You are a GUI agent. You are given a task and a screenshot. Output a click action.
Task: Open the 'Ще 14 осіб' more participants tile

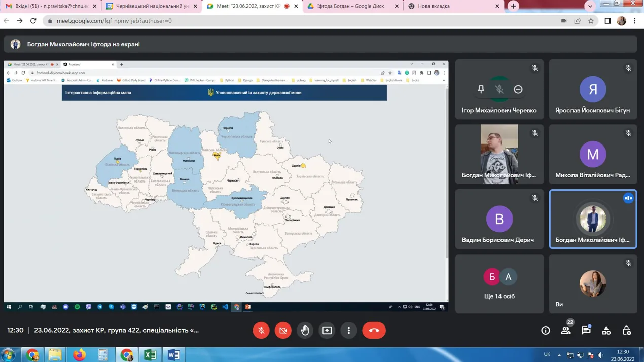click(499, 284)
